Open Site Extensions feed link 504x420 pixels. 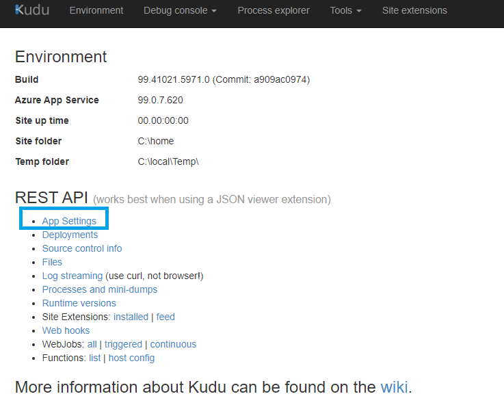tap(165, 317)
